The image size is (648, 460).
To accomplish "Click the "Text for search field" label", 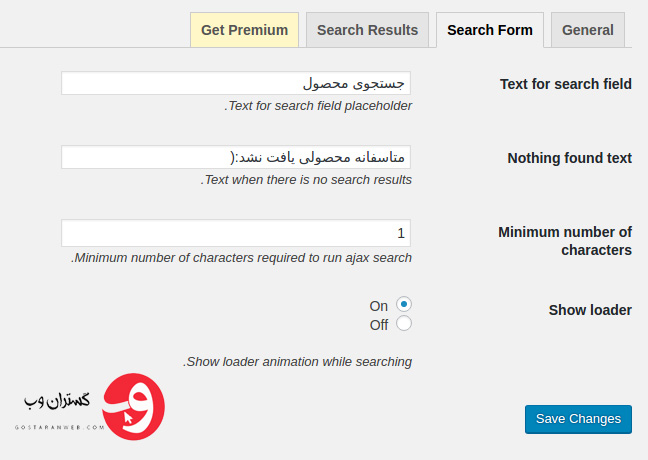I will (566, 84).
